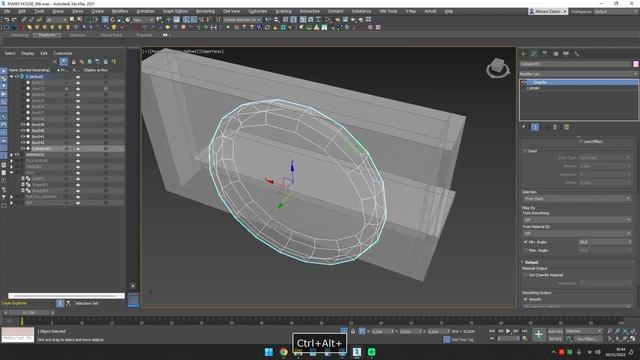Toggle the Max. Angle checkbox

tap(525, 250)
